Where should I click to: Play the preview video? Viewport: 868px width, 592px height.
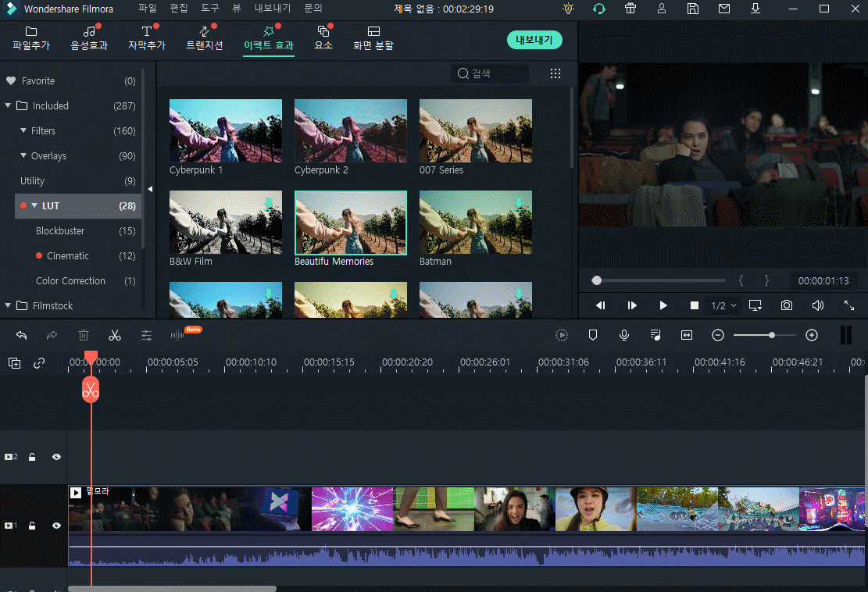point(663,305)
